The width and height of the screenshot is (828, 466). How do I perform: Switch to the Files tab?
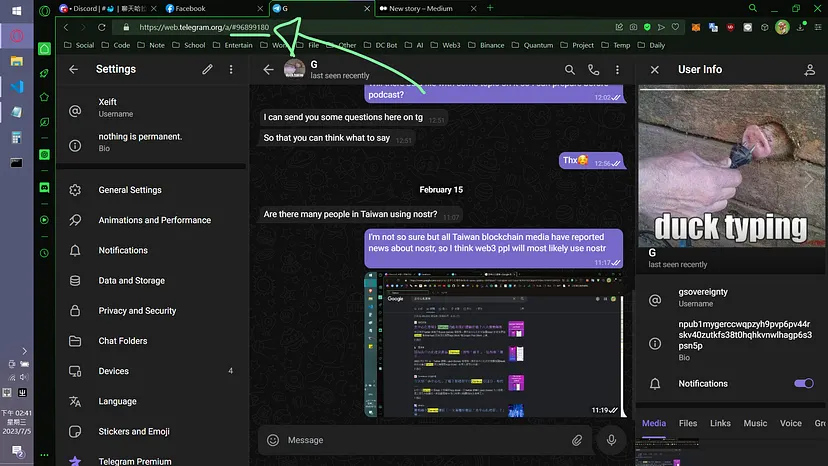(x=688, y=423)
